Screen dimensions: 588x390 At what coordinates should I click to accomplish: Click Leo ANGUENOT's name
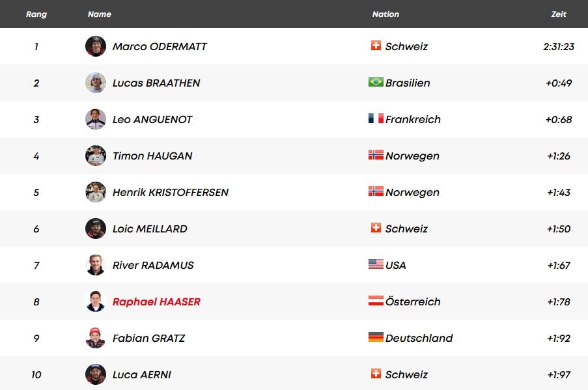(x=152, y=119)
